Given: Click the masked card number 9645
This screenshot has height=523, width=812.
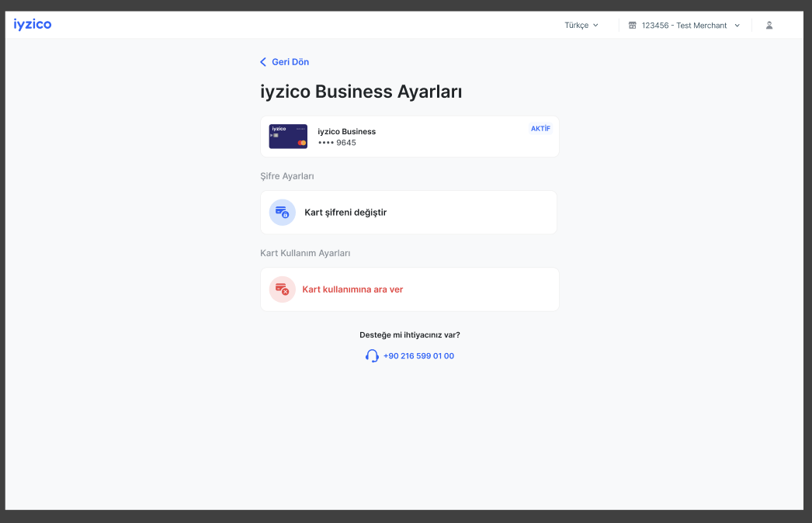Looking at the screenshot, I should pos(337,143).
